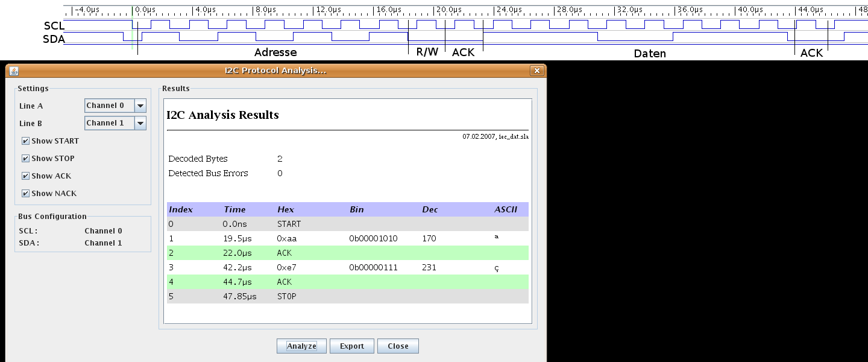Click the Bin column header
The width and height of the screenshot is (868, 362).
pyautogui.click(x=357, y=209)
